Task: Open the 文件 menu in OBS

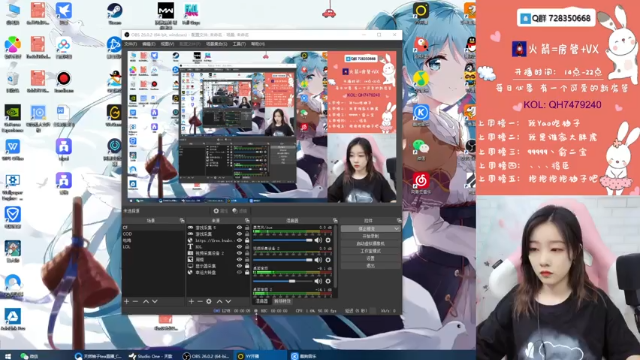Action: coord(130,44)
